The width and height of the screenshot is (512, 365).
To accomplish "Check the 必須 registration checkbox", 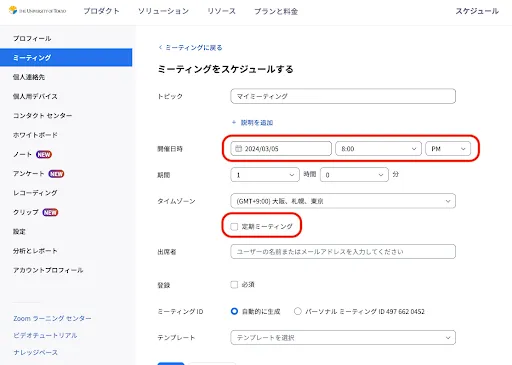I will pyautogui.click(x=234, y=284).
